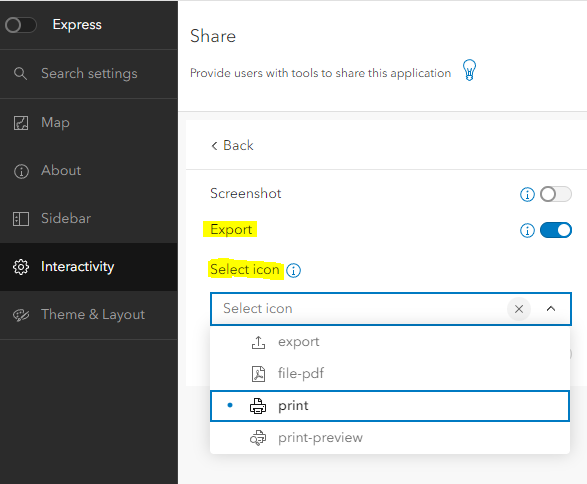Viewport: 587px width, 484px height.
Task: Click the info icon beside Select icon label
Action: (294, 270)
